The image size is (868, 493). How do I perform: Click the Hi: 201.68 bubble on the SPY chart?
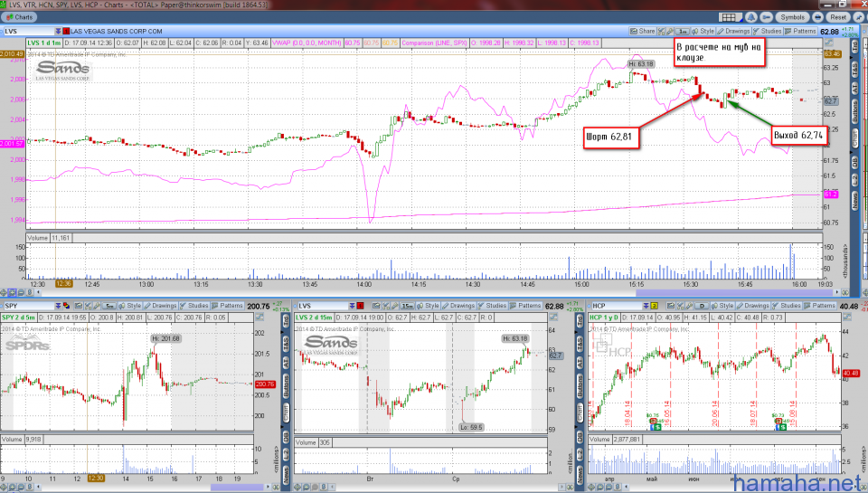click(166, 338)
